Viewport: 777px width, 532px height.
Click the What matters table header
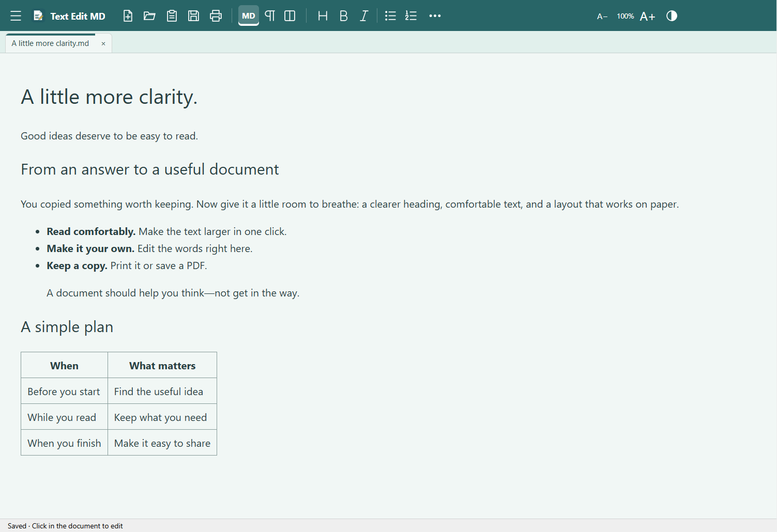click(x=162, y=365)
